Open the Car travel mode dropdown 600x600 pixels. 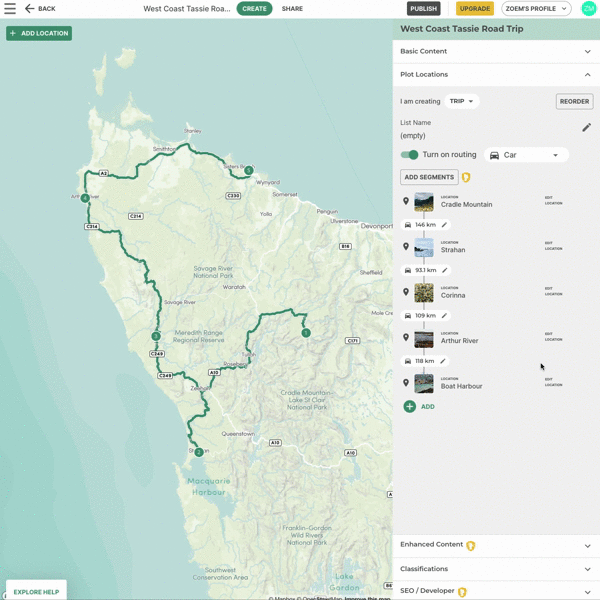pyautogui.click(x=526, y=155)
